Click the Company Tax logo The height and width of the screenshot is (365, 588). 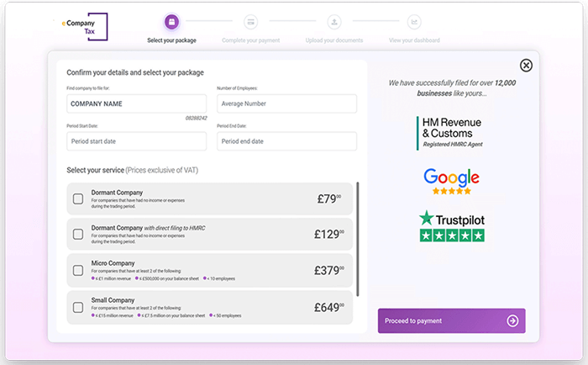(x=86, y=25)
